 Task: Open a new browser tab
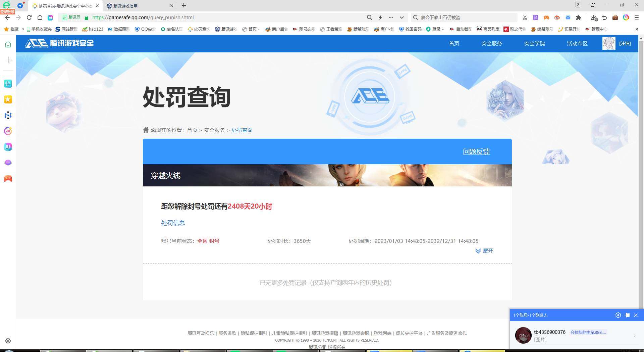click(184, 5)
